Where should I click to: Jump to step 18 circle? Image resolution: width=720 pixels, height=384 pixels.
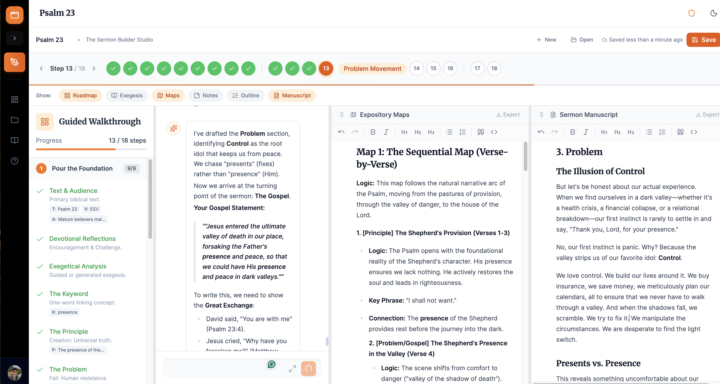494,68
